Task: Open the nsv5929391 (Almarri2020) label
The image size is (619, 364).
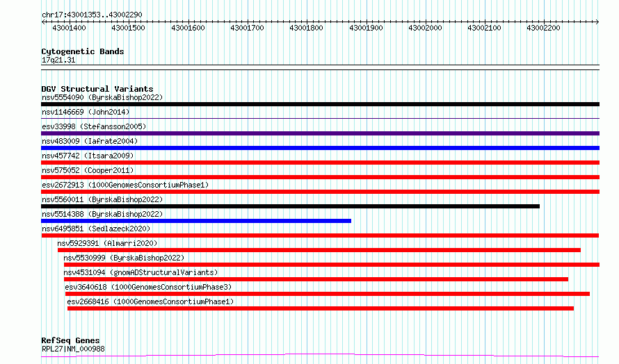Action: coord(107,243)
